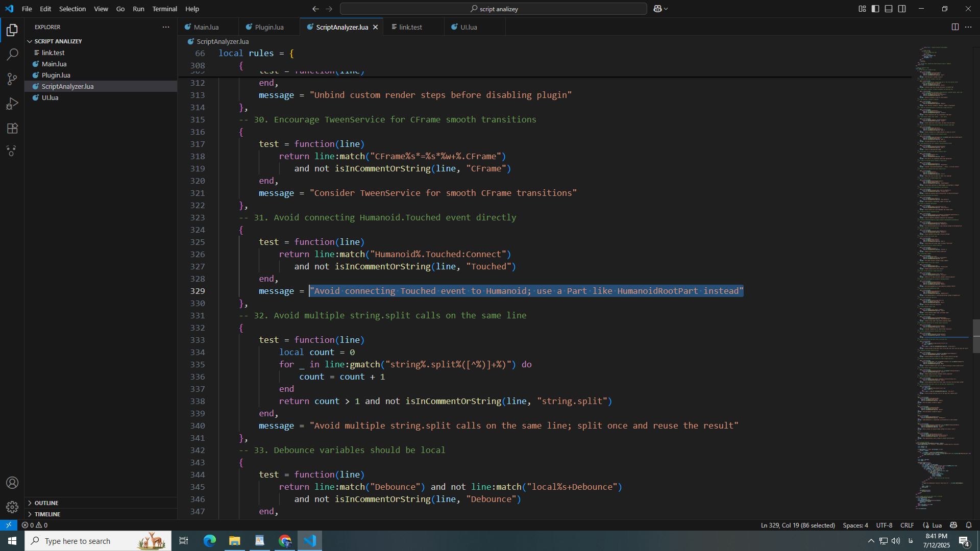This screenshot has width=980, height=551.
Task: Open the Accounts menu in the activity bar
Action: pos(12,483)
